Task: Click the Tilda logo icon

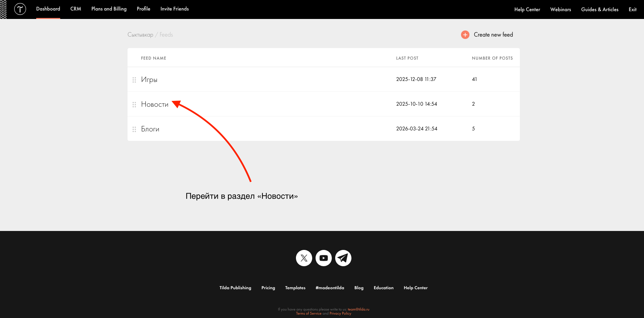Action: pos(20,9)
